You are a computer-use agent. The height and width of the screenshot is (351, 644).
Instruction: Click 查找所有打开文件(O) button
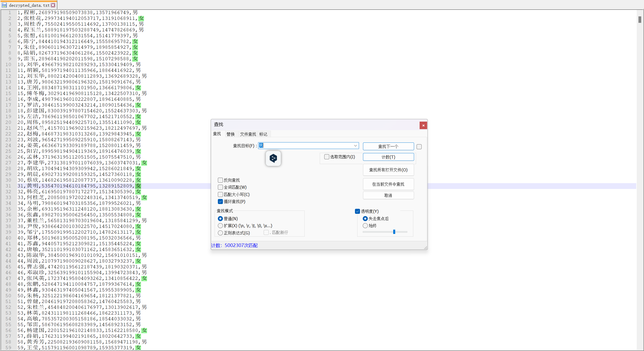point(388,170)
